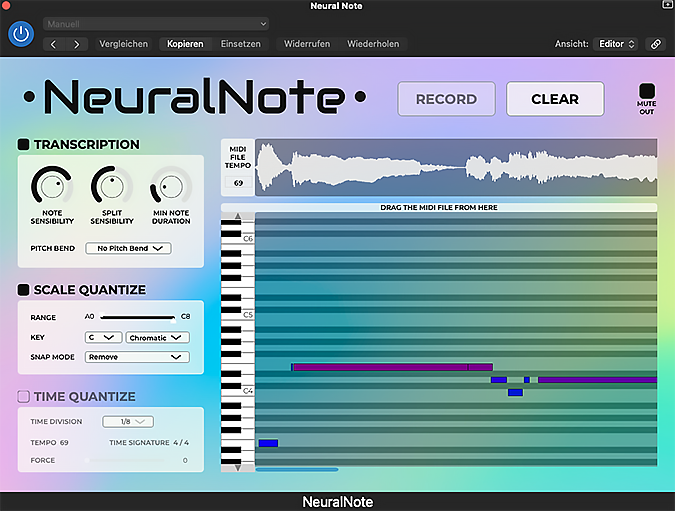Click the piano roll scroll up arrow
Image resolution: width=675 pixels, height=511 pixels.
238,216
